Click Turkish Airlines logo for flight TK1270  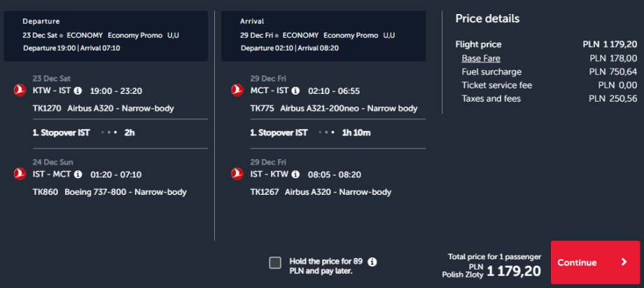19,90
